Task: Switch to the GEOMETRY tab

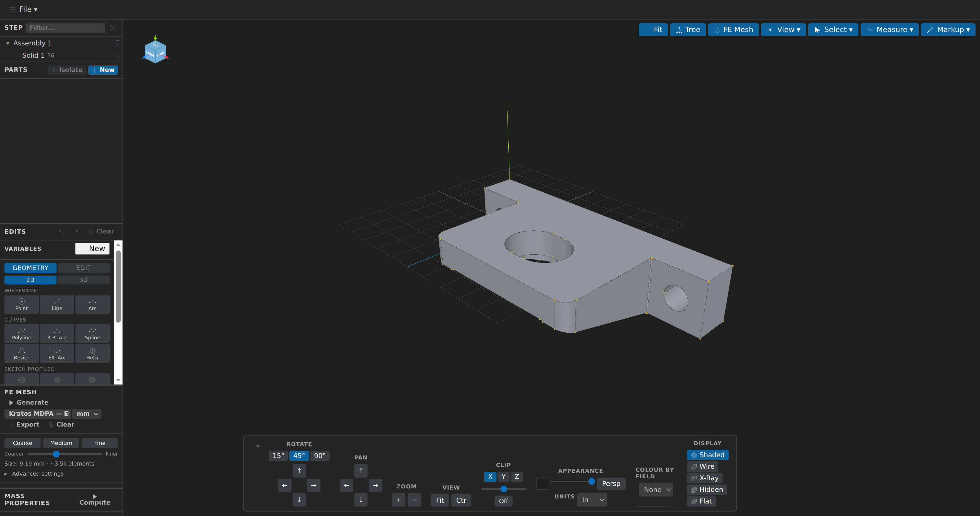Action: [x=30, y=268]
